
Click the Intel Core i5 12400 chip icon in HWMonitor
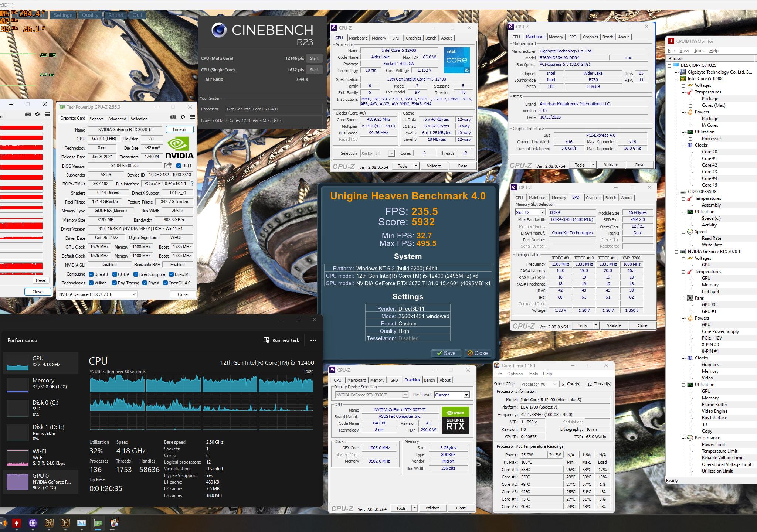(x=683, y=79)
